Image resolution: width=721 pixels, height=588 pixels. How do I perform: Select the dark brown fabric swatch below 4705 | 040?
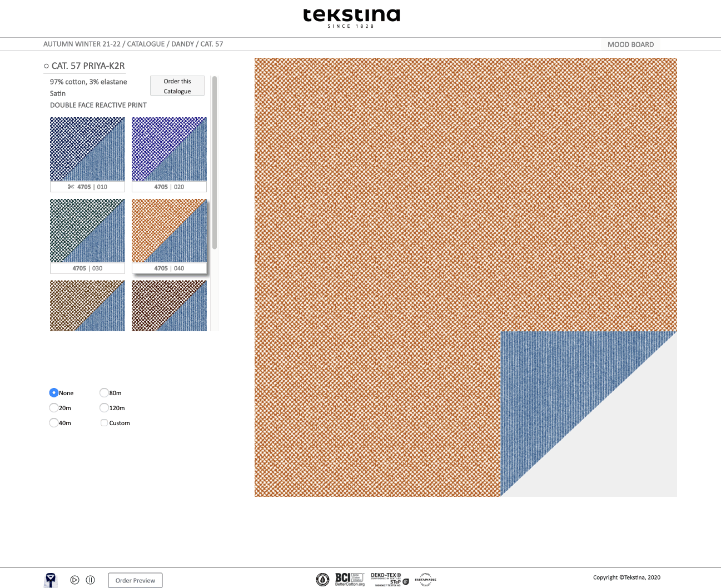pos(169,306)
